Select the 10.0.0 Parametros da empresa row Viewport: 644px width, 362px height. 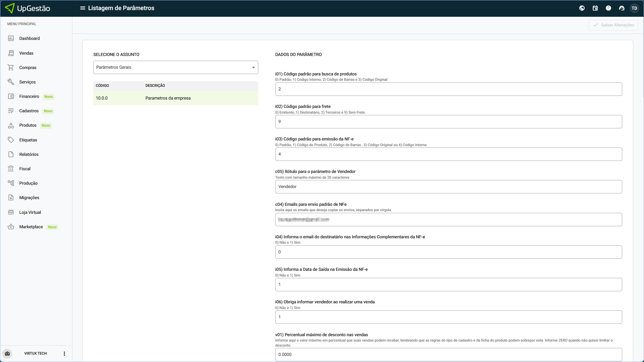175,98
